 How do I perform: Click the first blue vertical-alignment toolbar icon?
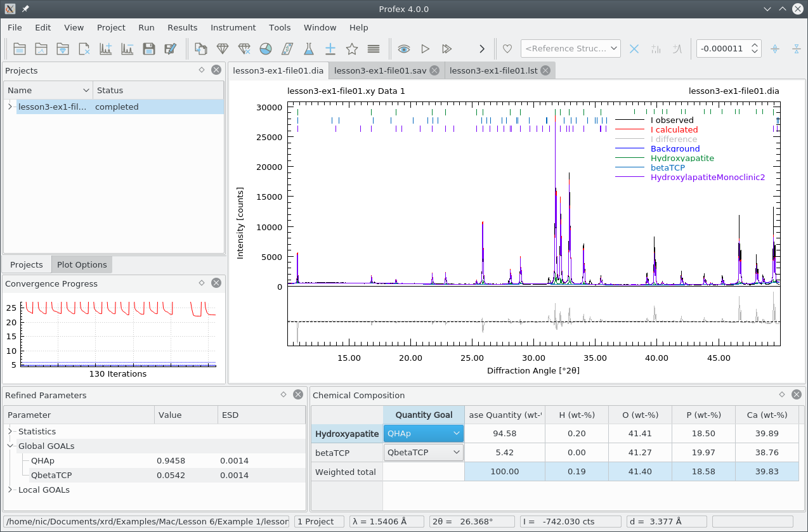coord(774,49)
